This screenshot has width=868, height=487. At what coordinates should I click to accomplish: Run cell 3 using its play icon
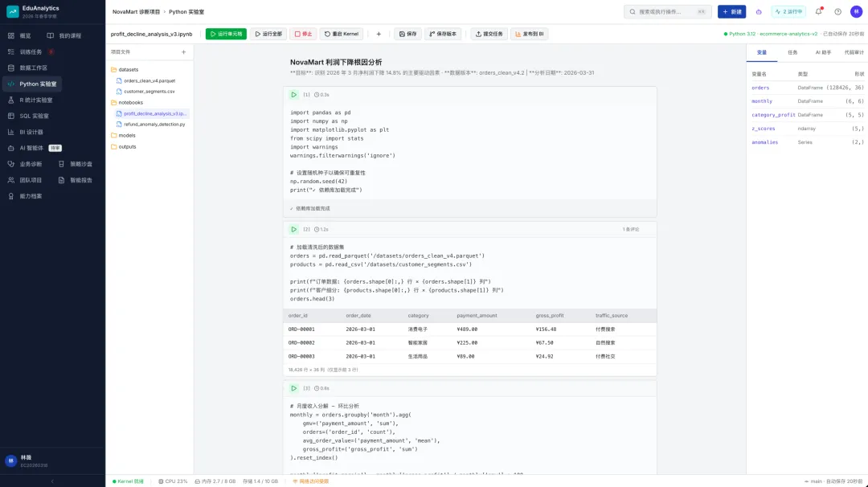[294, 388]
